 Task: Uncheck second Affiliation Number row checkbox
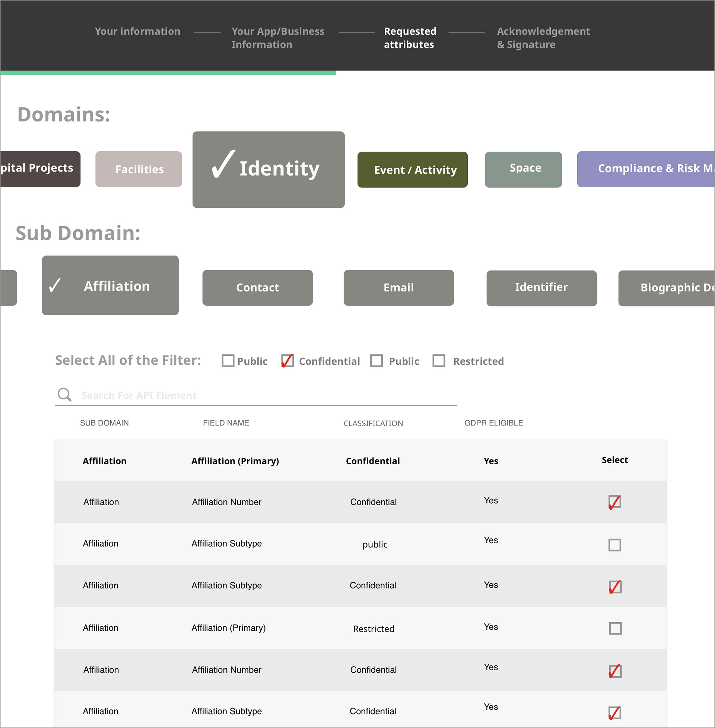(615, 671)
